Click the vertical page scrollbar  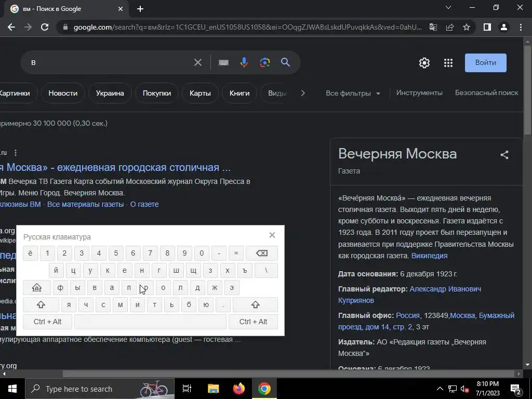tap(527, 91)
